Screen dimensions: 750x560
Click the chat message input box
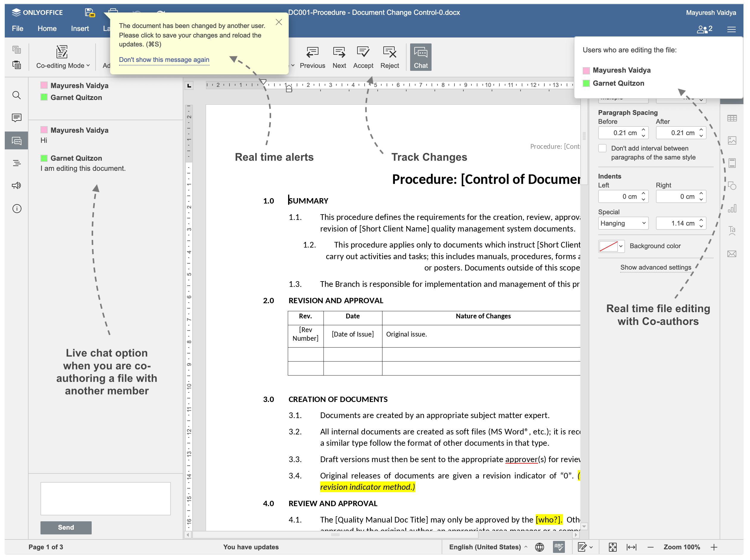(x=105, y=499)
